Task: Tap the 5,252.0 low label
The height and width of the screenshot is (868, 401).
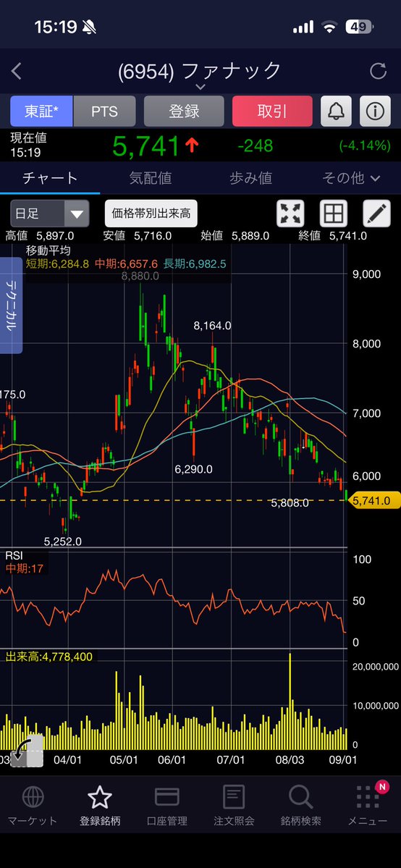Action: tap(62, 542)
